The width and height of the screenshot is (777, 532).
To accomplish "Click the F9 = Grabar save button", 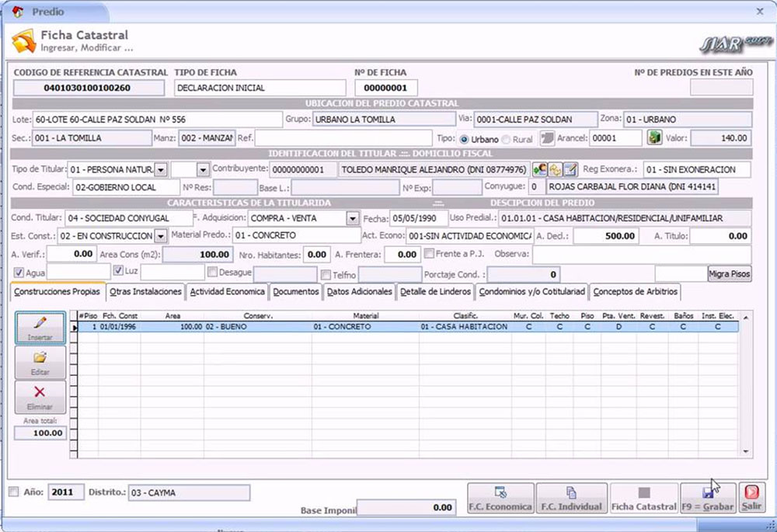I will [708, 498].
